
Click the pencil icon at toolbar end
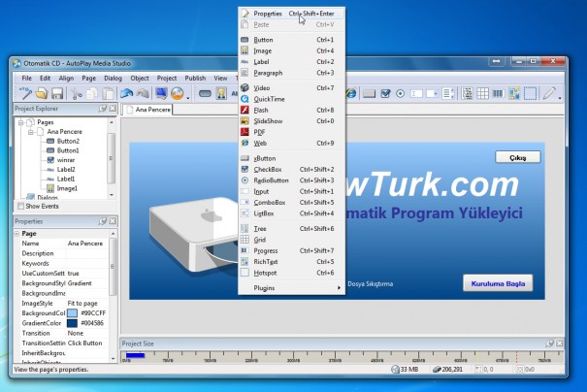[x=549, y=93]
